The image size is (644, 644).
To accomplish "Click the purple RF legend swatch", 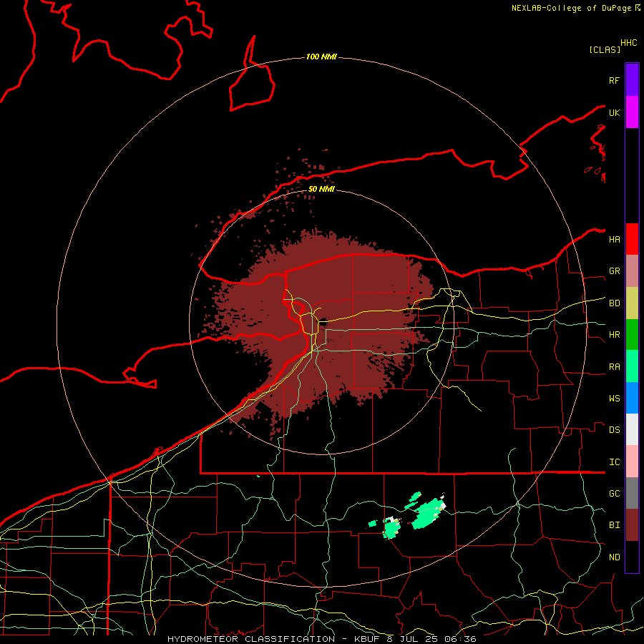I will (632, 80).
